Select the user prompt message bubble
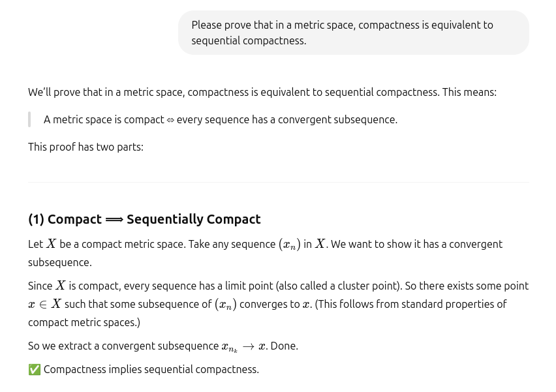The height and width of the screenshot is (392, 556). 354,33
